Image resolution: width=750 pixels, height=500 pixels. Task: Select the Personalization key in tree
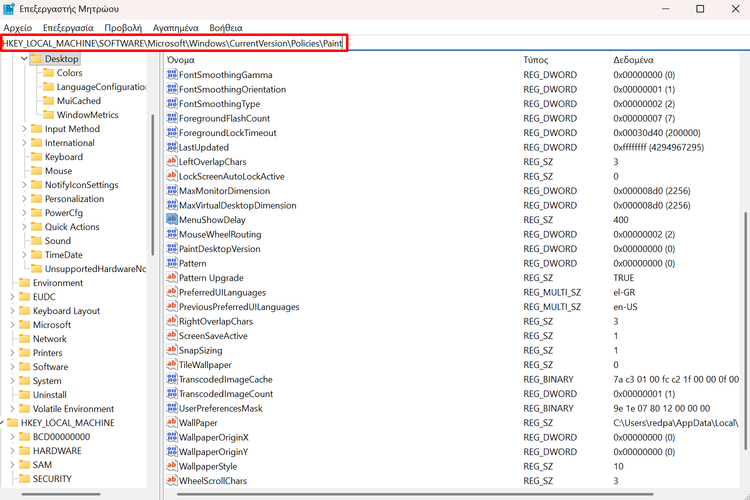[x=74, y=199]
